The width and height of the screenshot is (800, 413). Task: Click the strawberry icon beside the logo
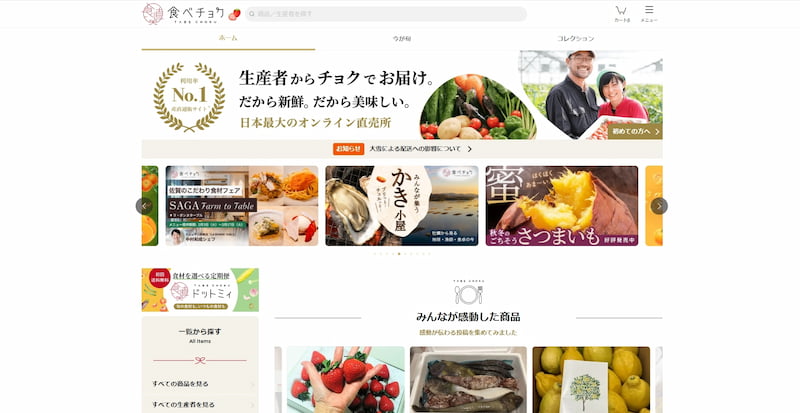[x=234, y=14]
